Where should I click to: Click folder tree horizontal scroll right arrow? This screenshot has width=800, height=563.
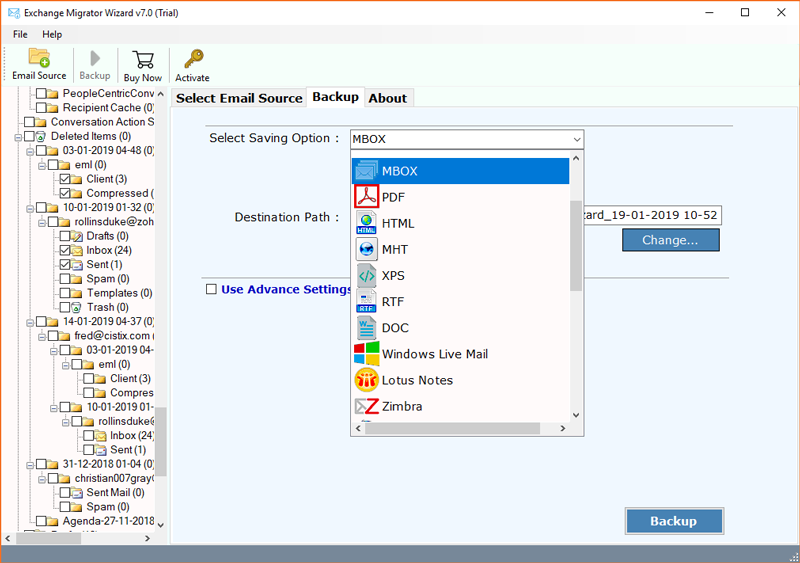[147, 538]
